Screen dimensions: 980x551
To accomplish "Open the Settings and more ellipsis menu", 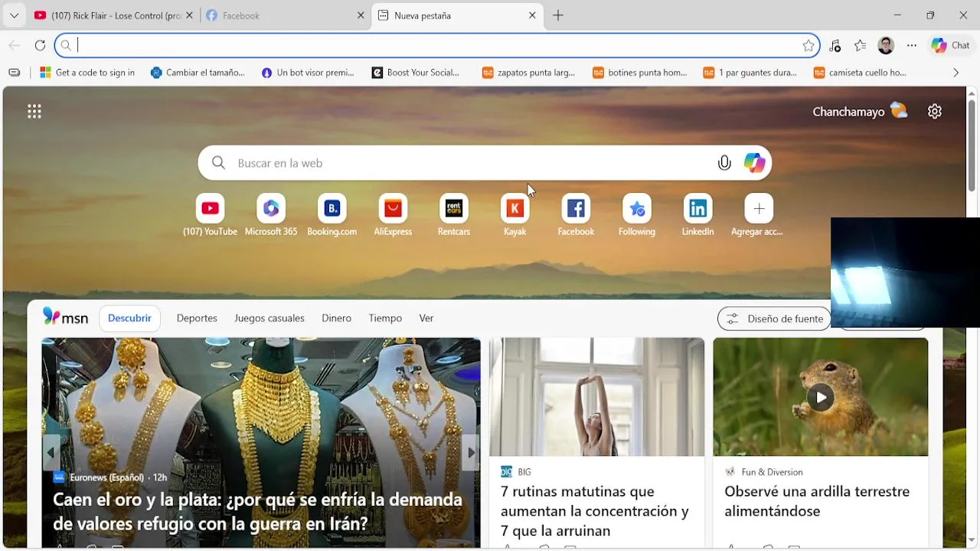I will 912,46.
